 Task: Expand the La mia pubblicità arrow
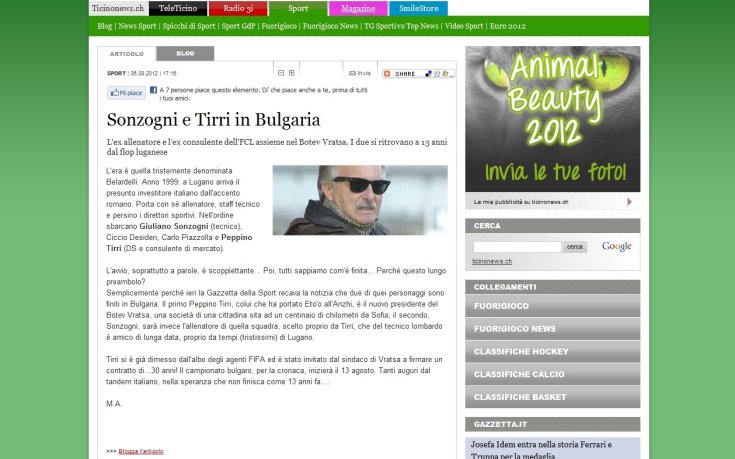coord(474,201)
